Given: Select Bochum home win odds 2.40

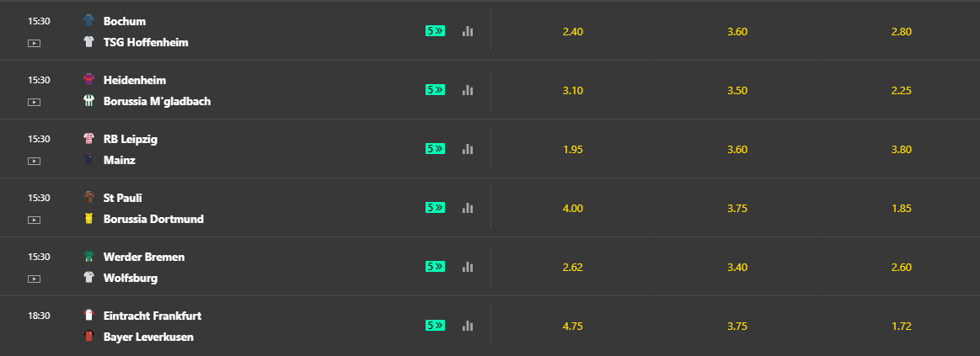Looking at the screenshot, I should pyautogui.click(x=572, y=31).
